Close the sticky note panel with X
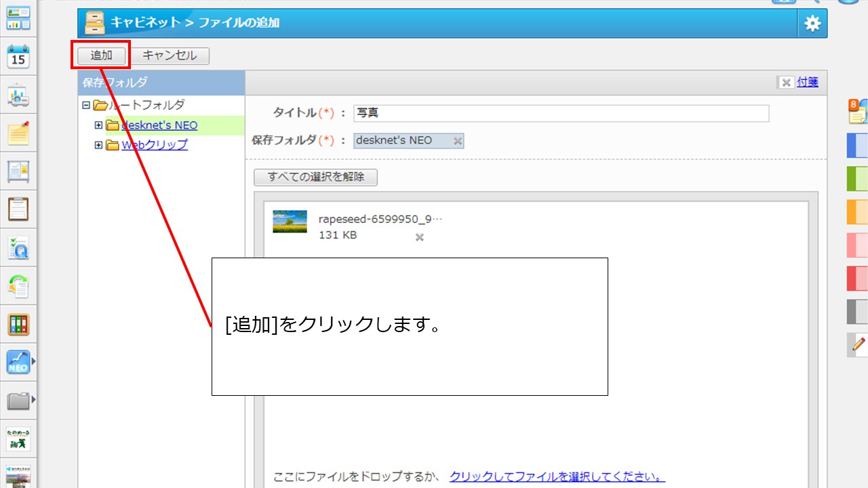The image size is (868, 488). coord(786,83)
